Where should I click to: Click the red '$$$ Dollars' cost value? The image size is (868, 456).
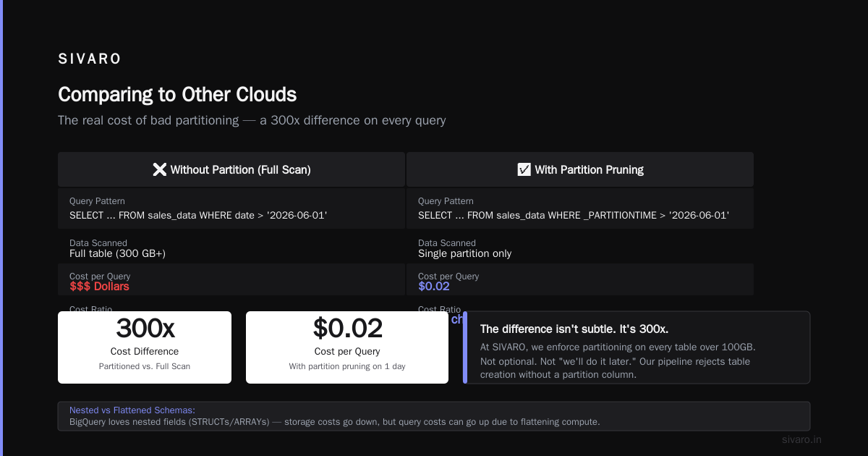pyautogui.click(x=100, y=287)
